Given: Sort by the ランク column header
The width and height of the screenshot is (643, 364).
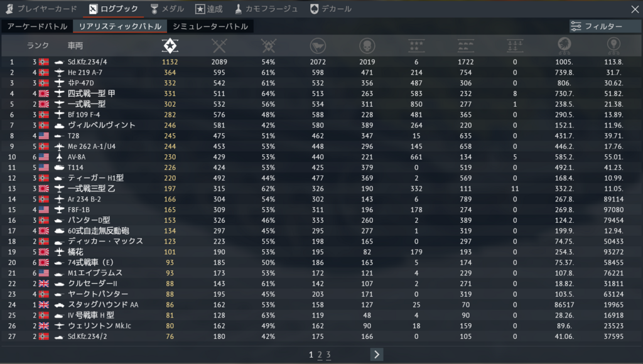Looking at the screenshot, I should pyautogui.click(x=38, y=45).
